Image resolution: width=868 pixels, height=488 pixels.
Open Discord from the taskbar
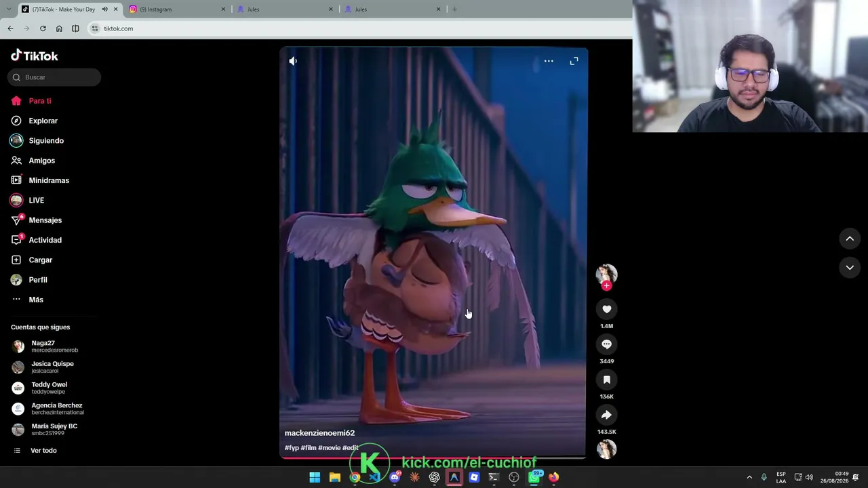(395, 477)
